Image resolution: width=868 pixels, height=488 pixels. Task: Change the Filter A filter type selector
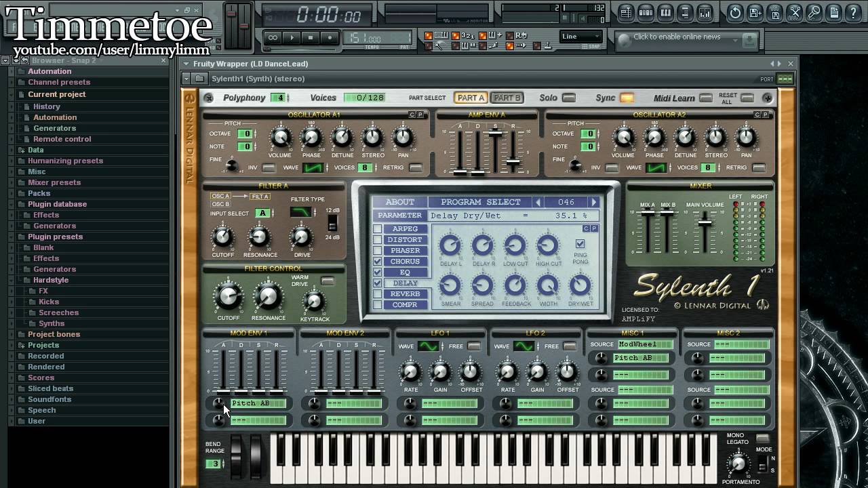point(301,213)
